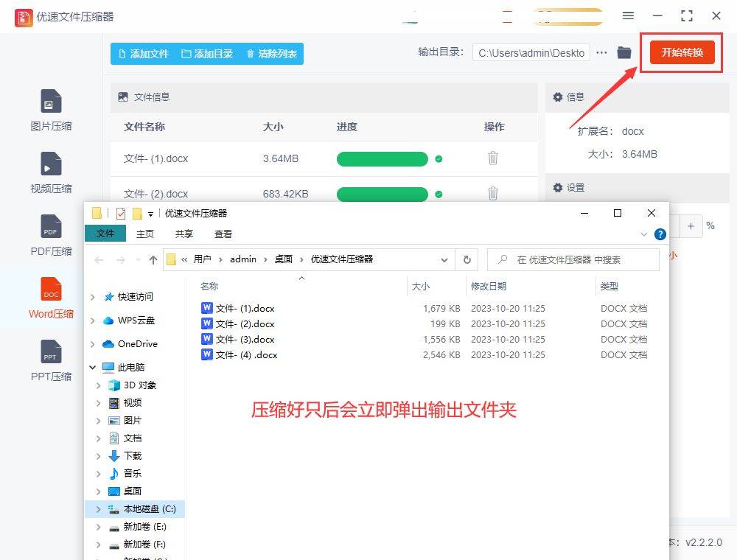Image resolution: width=737 pixels, height=560 pixels.
Task: Go up one folder level arrow
Action: (x=153, y=260)
